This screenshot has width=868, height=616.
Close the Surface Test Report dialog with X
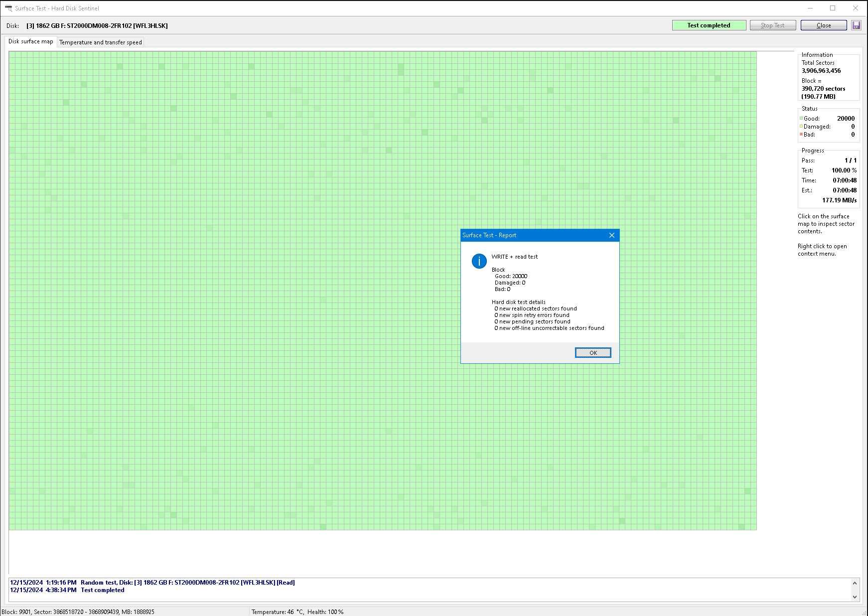tap(612, 235)
